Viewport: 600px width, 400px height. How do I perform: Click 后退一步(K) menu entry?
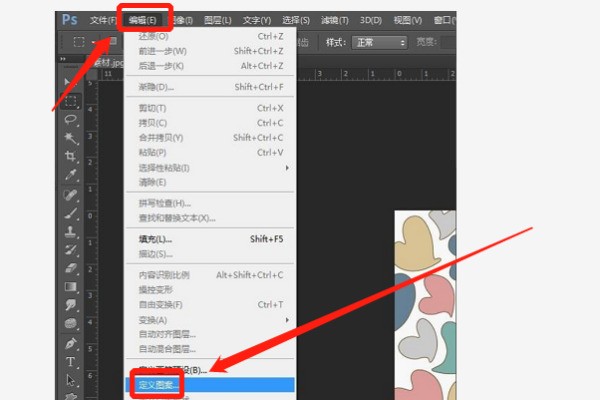(161, 65)
